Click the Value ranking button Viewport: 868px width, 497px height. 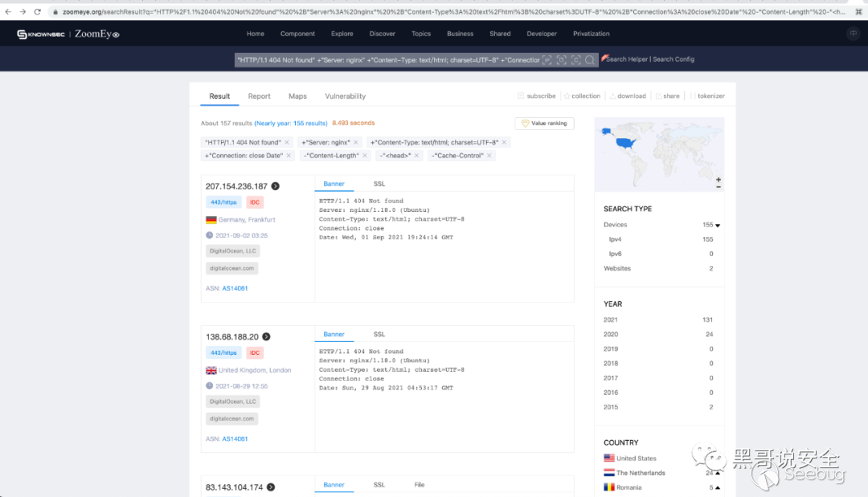(544, 124)
